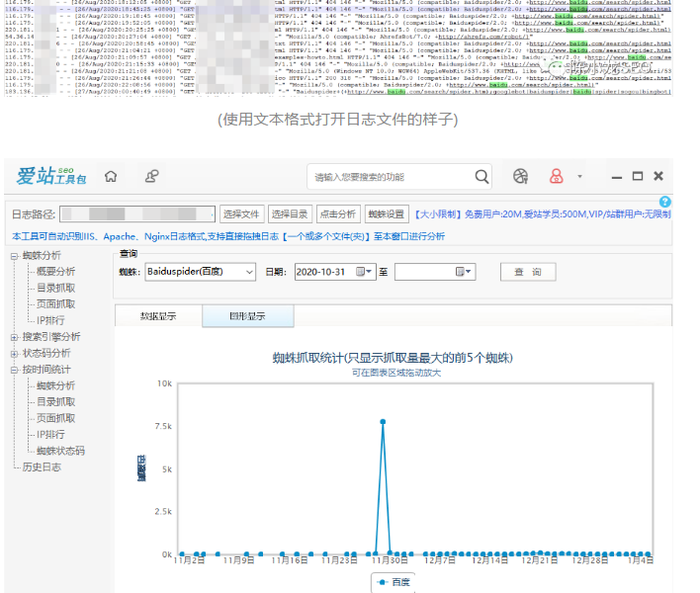
Task: Switch to the 数据显示 tab
Action: [x=158, y=316]
